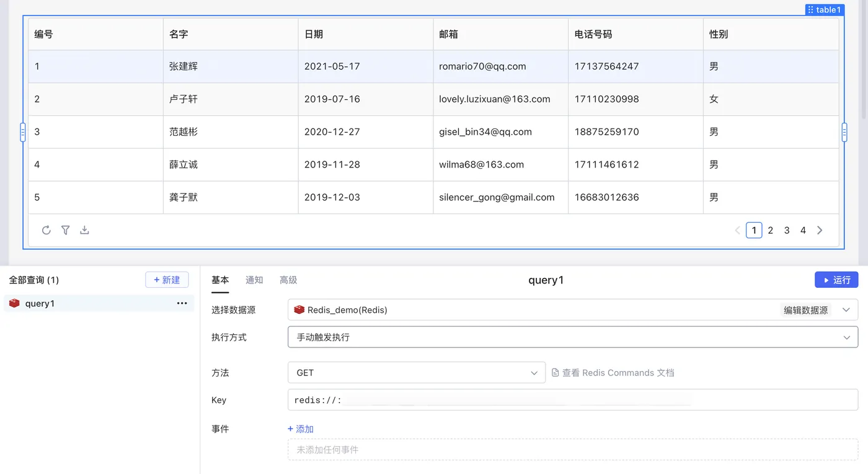Click phone number 16683012636
The width and height of the screenshot is (868, 474).
[606, 198]
